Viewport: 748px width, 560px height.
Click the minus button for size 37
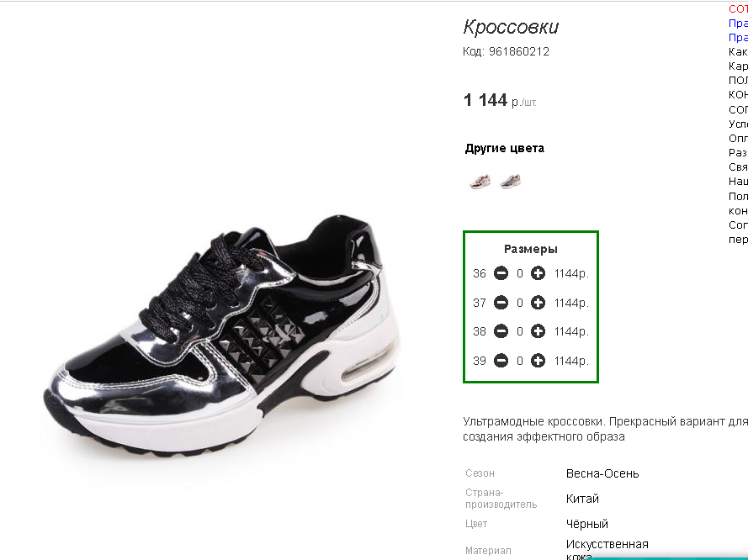tap(501, 303)
